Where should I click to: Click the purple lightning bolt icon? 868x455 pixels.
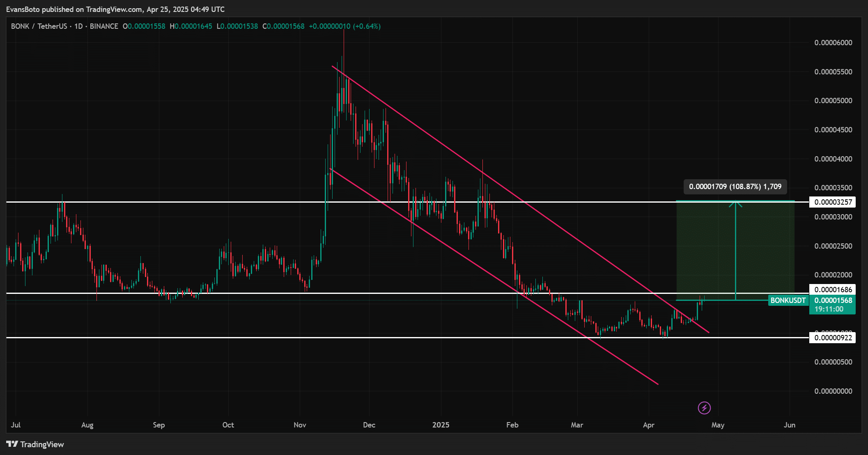(704, 408)
